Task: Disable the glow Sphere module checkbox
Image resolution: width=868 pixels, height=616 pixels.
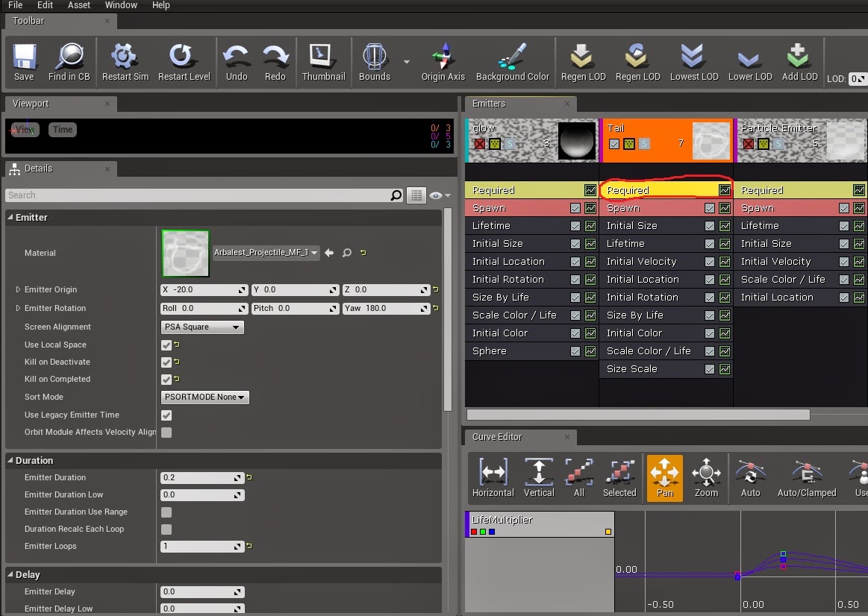Action: click(x=575, y=351)
